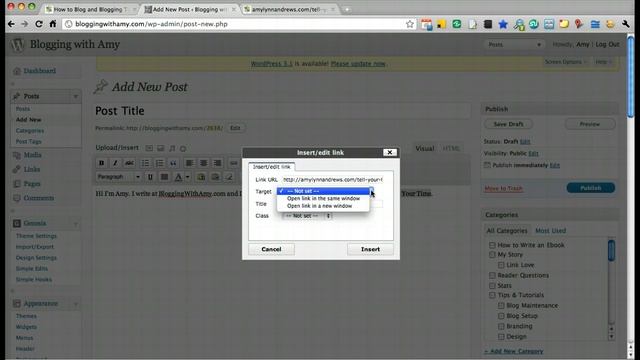
Task: Show Most Used categories tab
Action: tap(550, 231)
